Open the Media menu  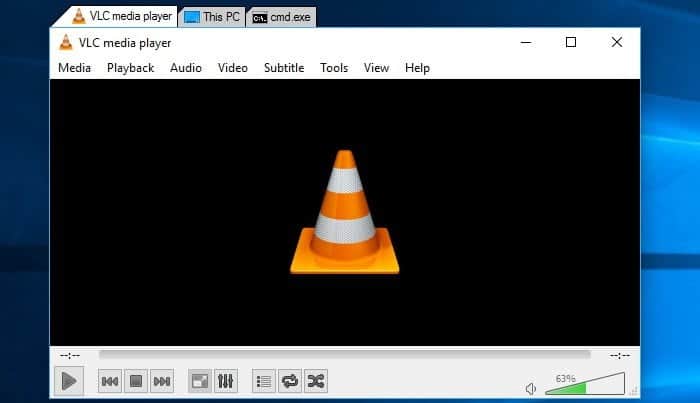[75, 68]
